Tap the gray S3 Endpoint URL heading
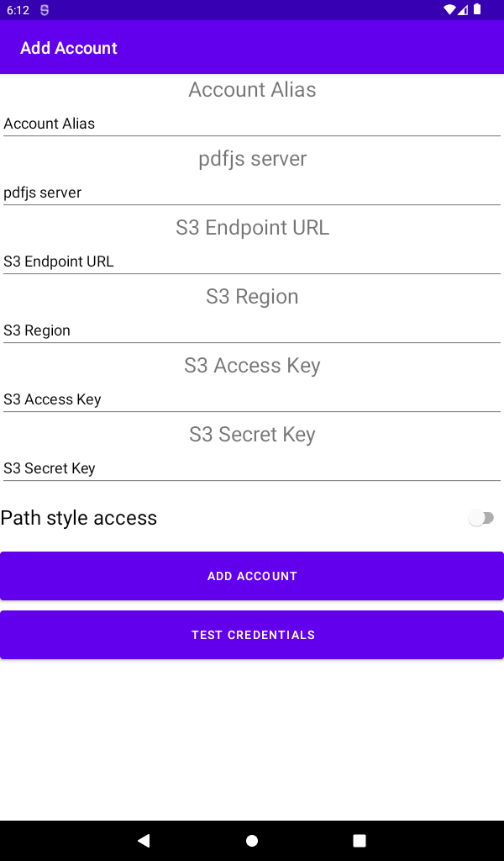The width and height of the screenshot is (504, 861). coord(252,228)
